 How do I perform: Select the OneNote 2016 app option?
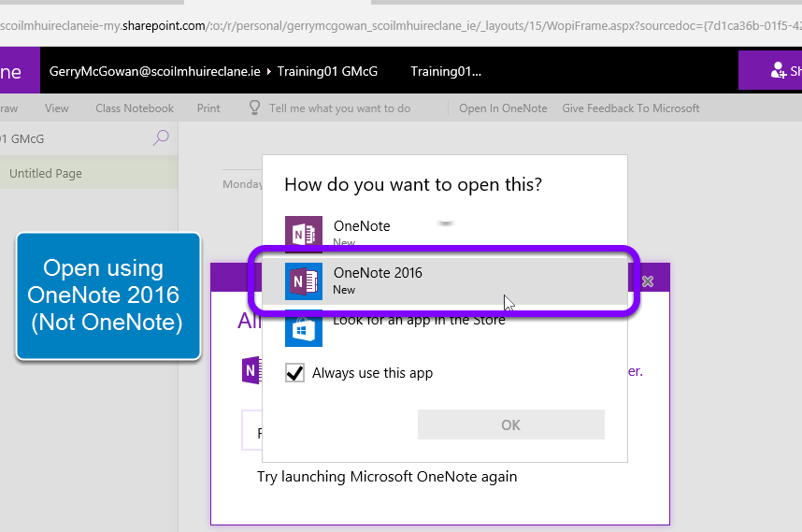(x=445, y=281)
